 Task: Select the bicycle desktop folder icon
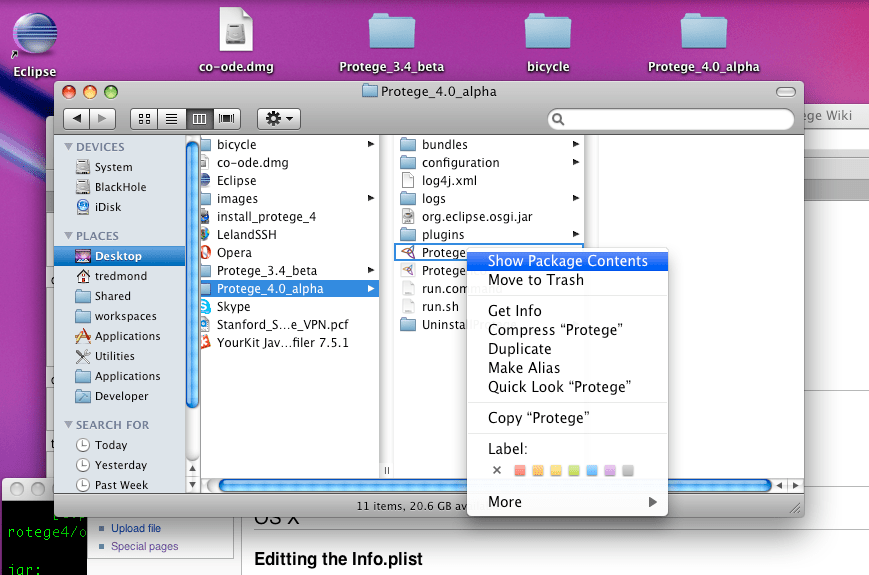click(548, 32)
